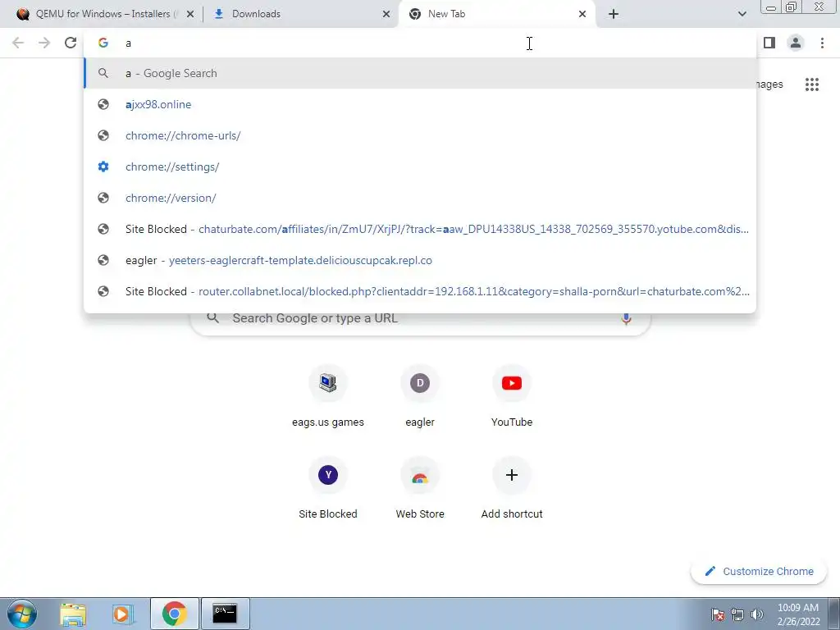Click the Action Center flag tray icon
The width and height of the screenshot is (840, 630).
(x=717, y=614)
